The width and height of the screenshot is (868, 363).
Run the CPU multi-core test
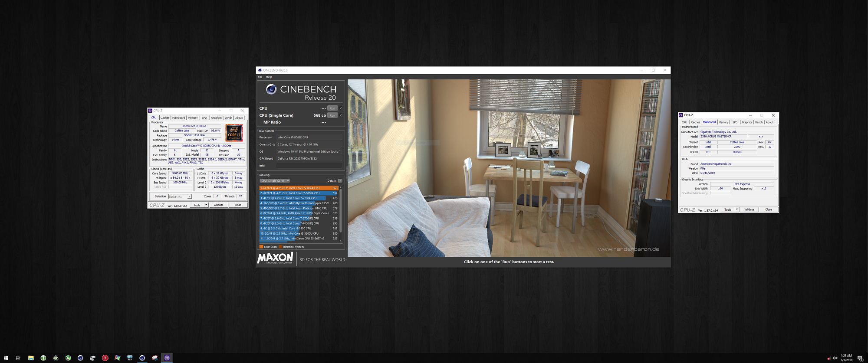point(332,108)
